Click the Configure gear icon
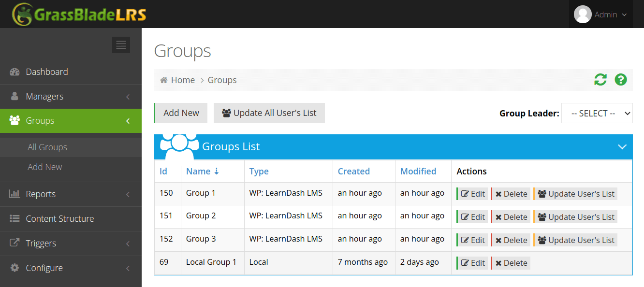 tap(15, 268)
